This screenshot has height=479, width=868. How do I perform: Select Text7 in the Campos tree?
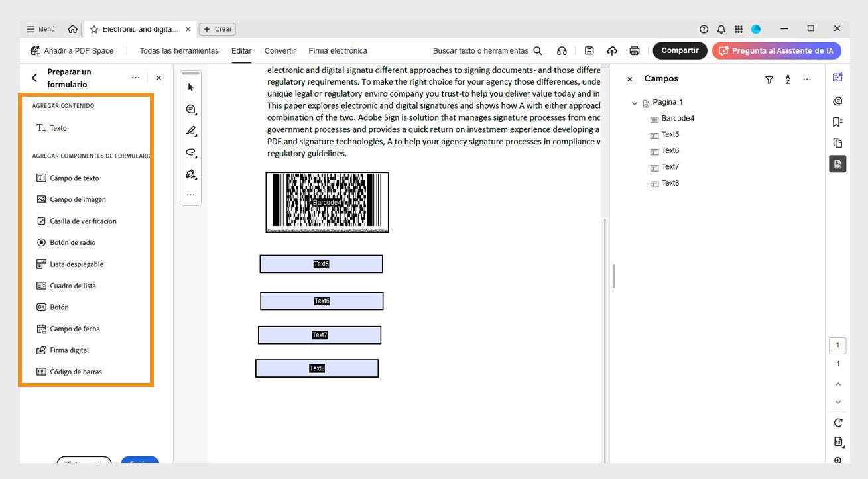664,167
